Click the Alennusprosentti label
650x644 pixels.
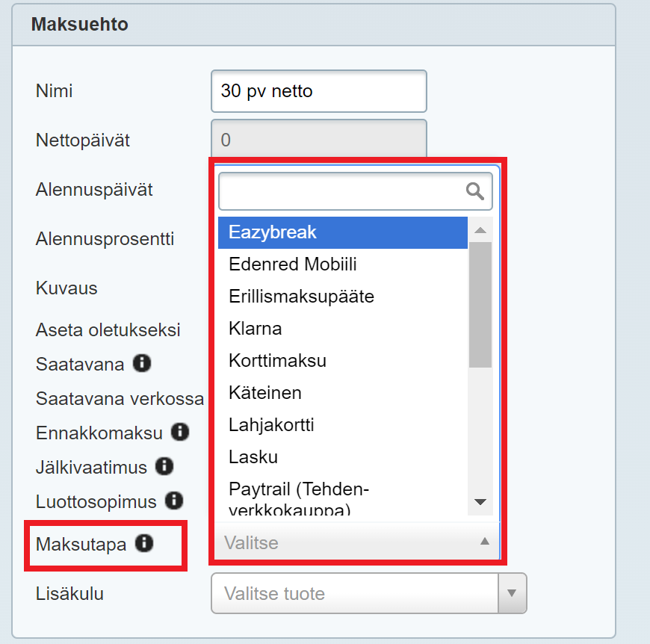(x=105, y=239)
